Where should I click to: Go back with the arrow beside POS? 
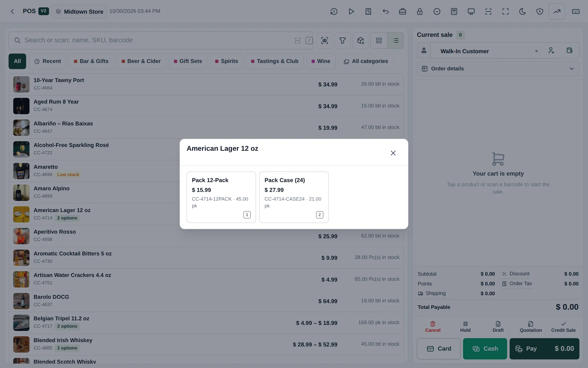tap(12, 11)
